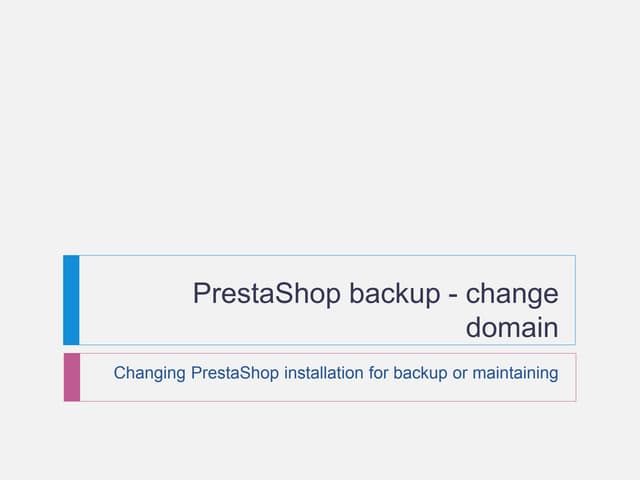Screen dimensions: 640x480
Task: Click the blue accent bar beside the title
Action: [71, 300]
